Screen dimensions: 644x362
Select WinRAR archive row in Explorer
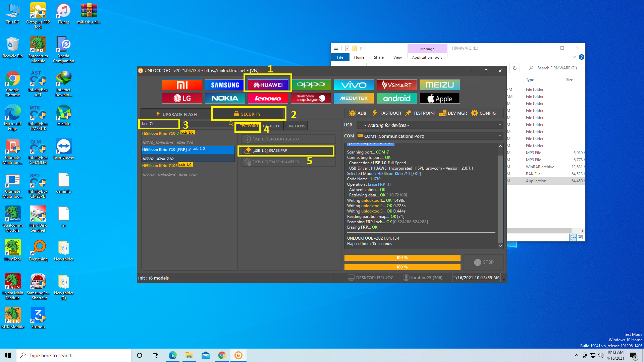pyautogui.click(x=546, y=167)
